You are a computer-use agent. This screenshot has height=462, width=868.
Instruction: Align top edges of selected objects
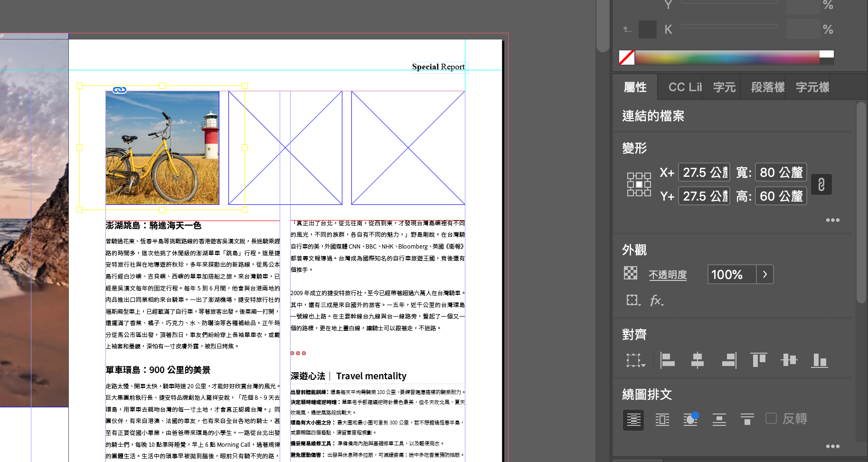[x=758, y=360]
